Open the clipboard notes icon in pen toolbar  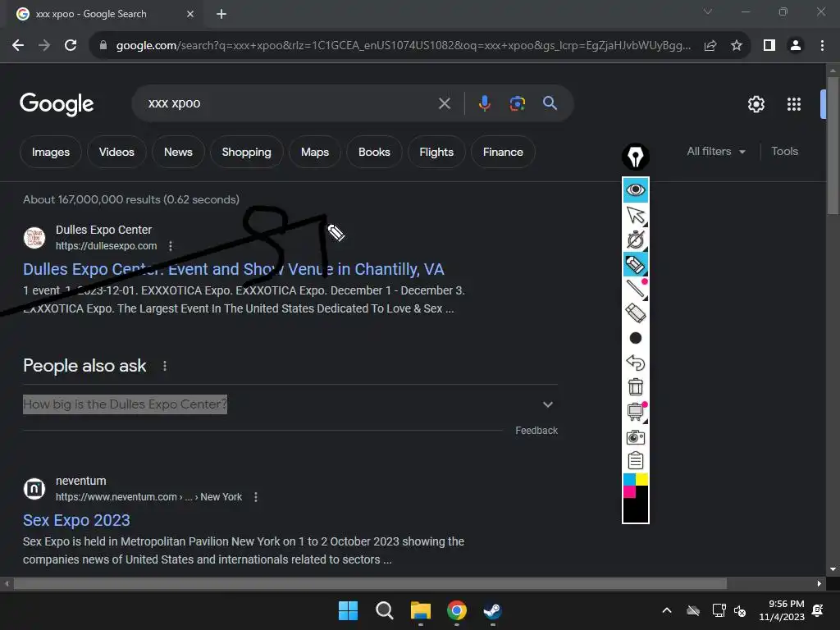point(636,460)
